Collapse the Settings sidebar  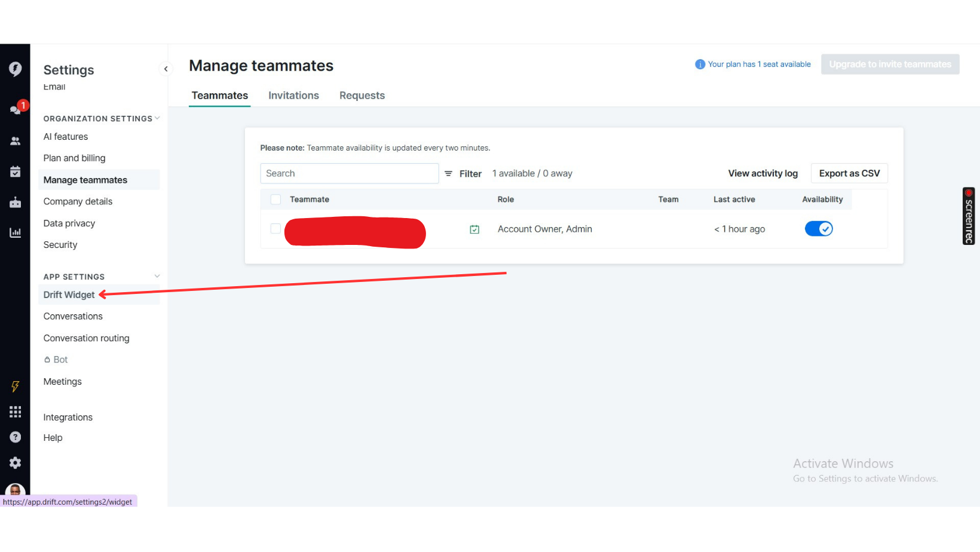point(166,69)
